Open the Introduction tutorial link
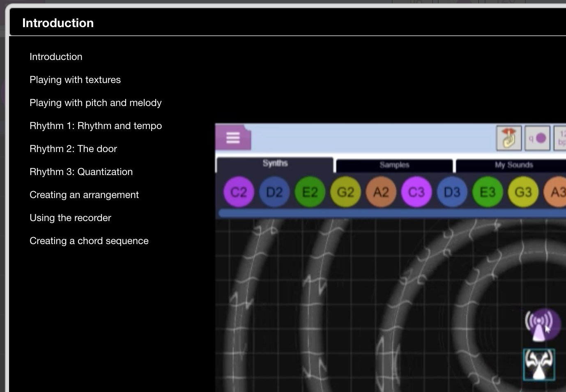This screenshot has height=392, width=566. coord(56,57)
